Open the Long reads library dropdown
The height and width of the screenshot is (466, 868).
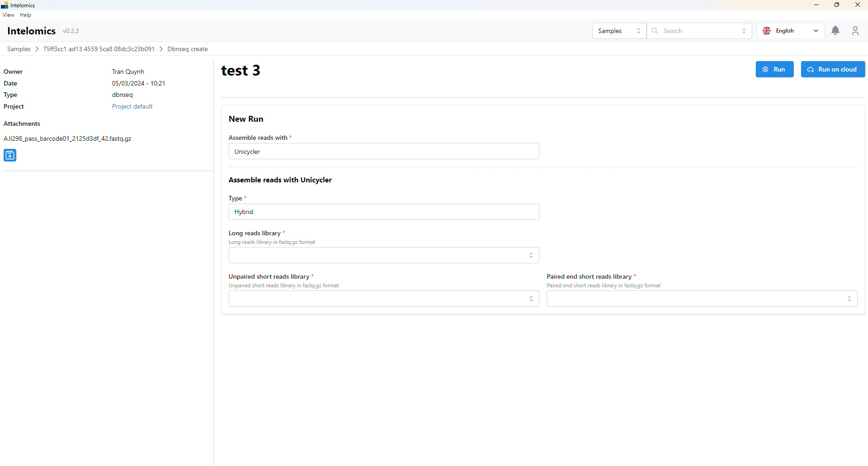click(383, 255)
